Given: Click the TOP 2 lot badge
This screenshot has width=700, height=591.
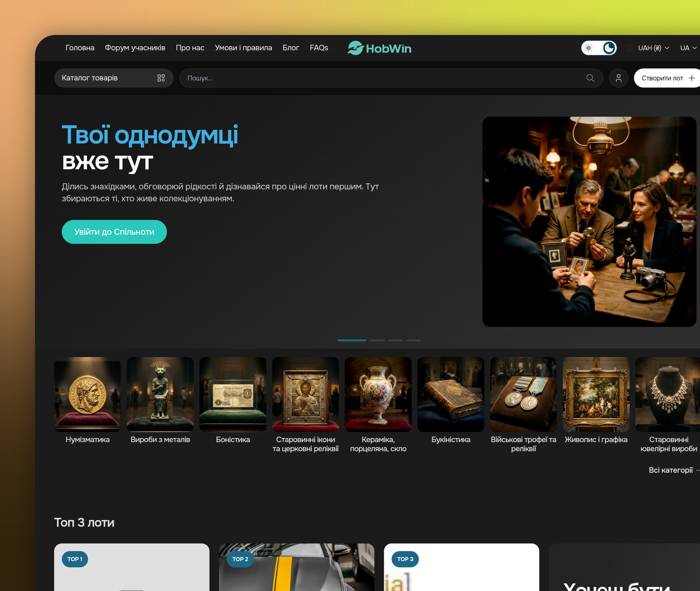Looking at the screenshot, I should pos(240,559).
